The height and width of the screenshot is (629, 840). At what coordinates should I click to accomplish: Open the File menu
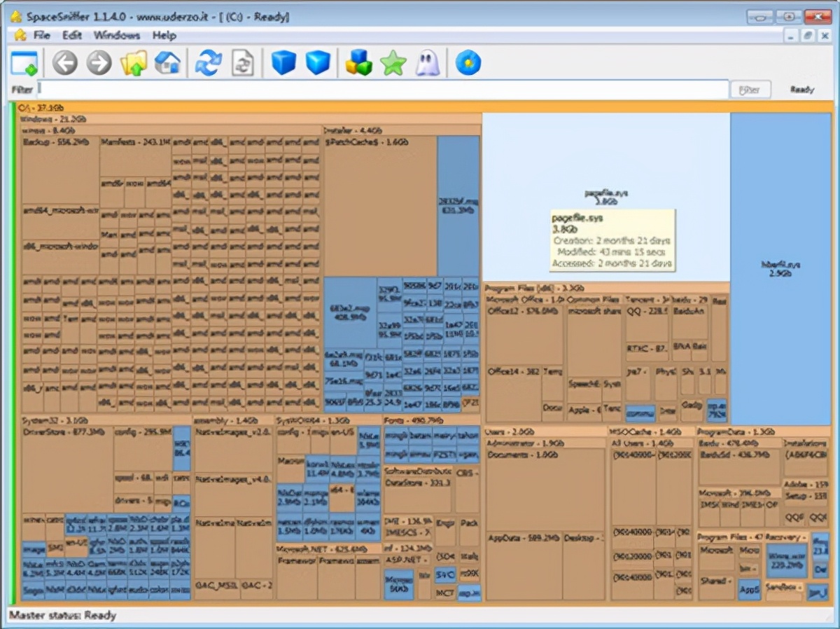pyautogui.click(x=42, y=35)
